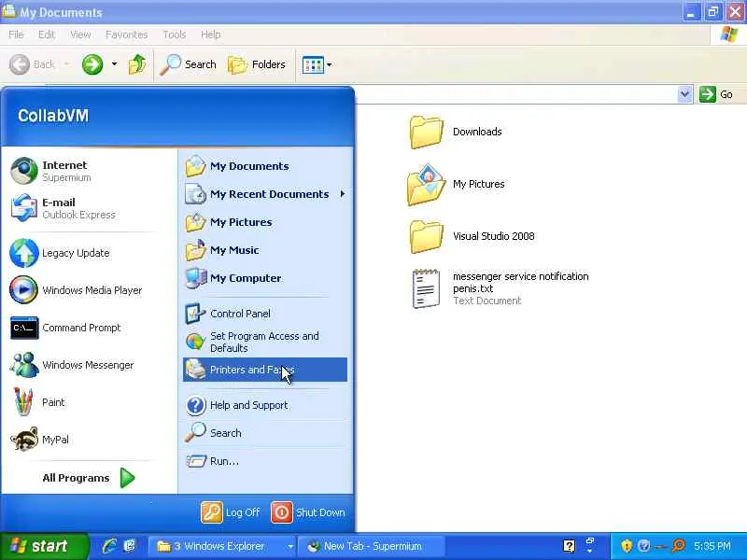747x560 pixels.
Task: Switch to New Tab - Supermium taskbar button
Action: [372, 546]
